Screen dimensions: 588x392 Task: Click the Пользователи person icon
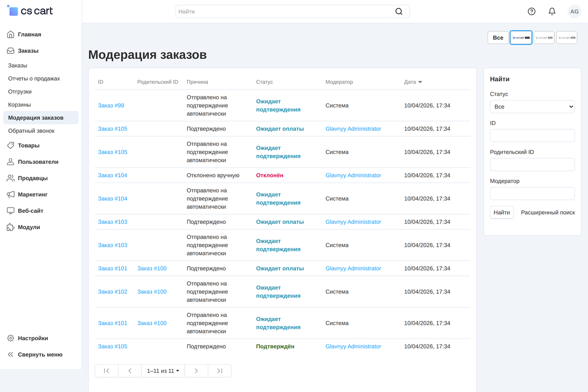pyautogui.click(x=11, y=162)
